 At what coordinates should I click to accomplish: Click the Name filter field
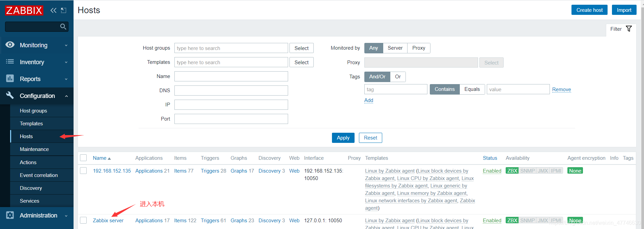point(231,76)
